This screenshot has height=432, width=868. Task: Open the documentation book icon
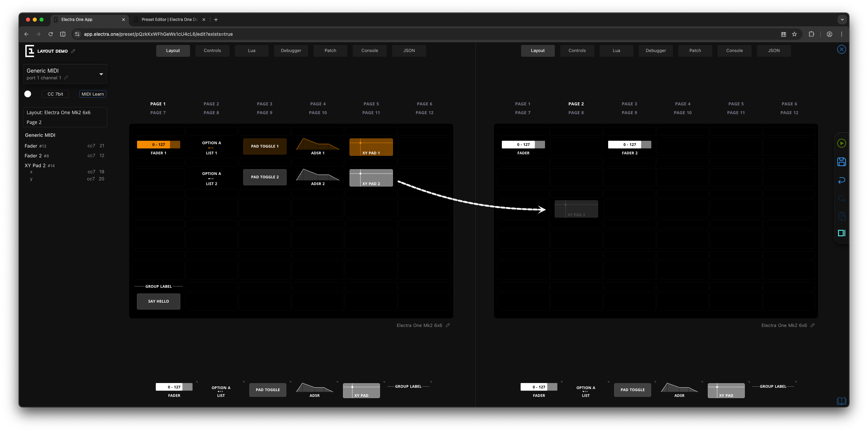click(841, 401)
